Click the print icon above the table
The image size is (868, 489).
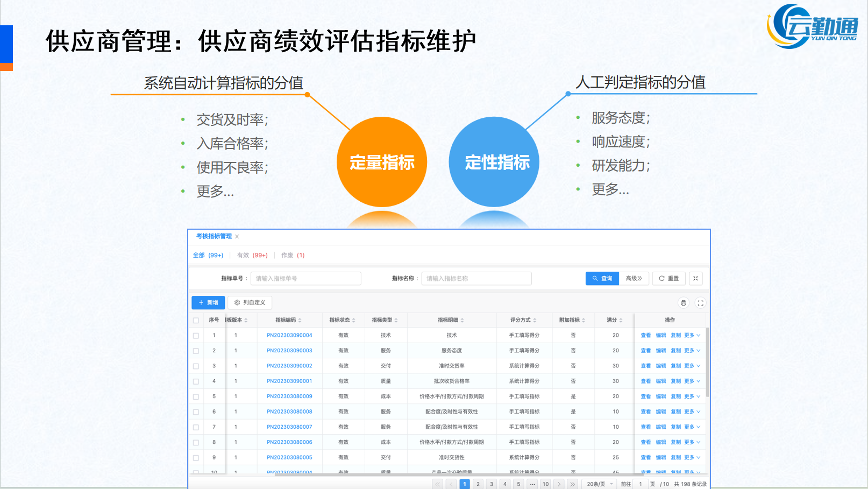click(x=683, y=303)
